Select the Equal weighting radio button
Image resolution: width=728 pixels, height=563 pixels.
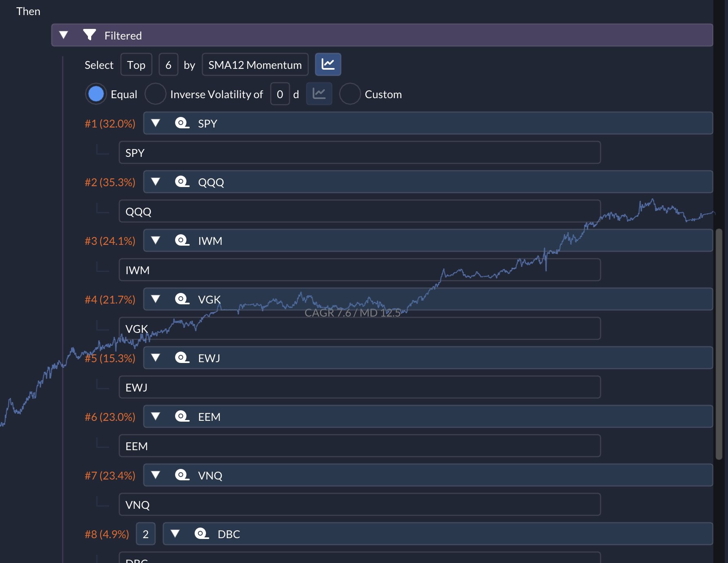pyautogui.click(x=96, y=94)
